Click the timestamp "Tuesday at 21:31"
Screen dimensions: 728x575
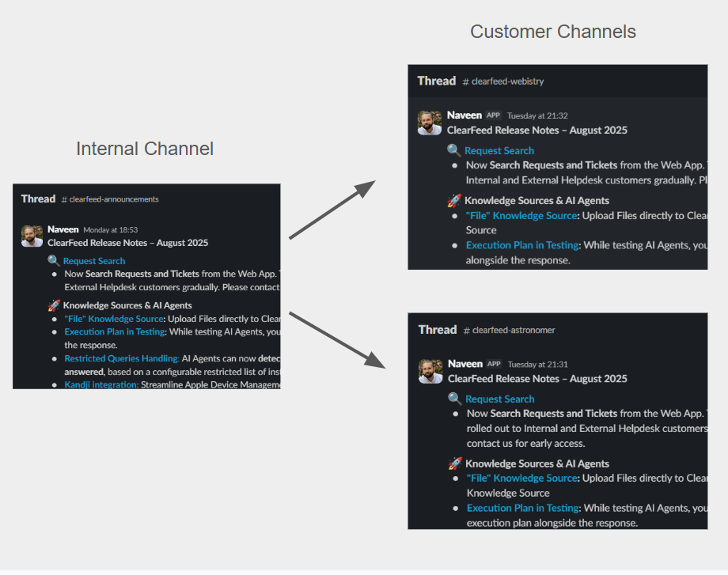tap(537, 365)
